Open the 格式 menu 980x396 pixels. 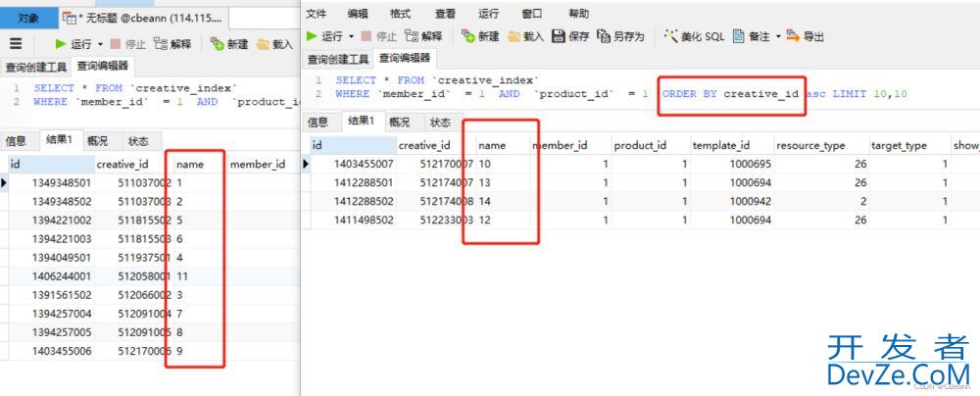click(400, 14)
